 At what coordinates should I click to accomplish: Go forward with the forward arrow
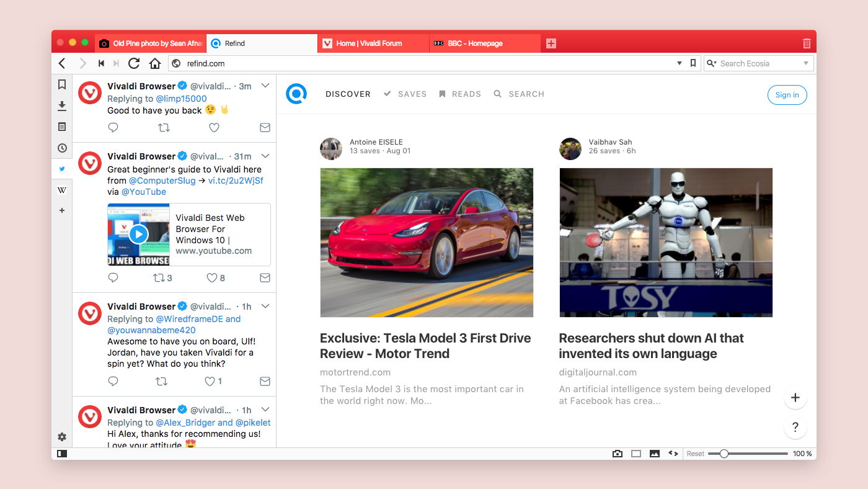(82, 63)
